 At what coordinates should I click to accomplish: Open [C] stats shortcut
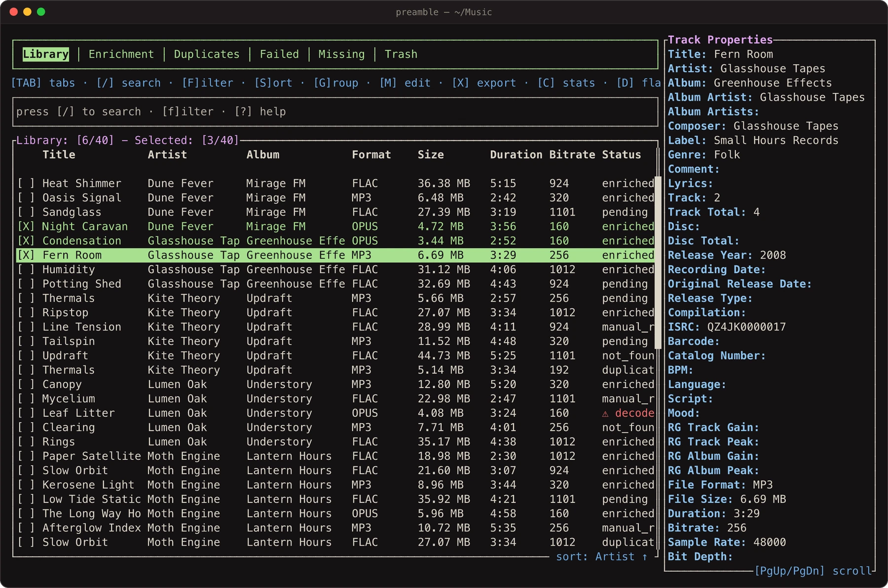tap(566, 83)
